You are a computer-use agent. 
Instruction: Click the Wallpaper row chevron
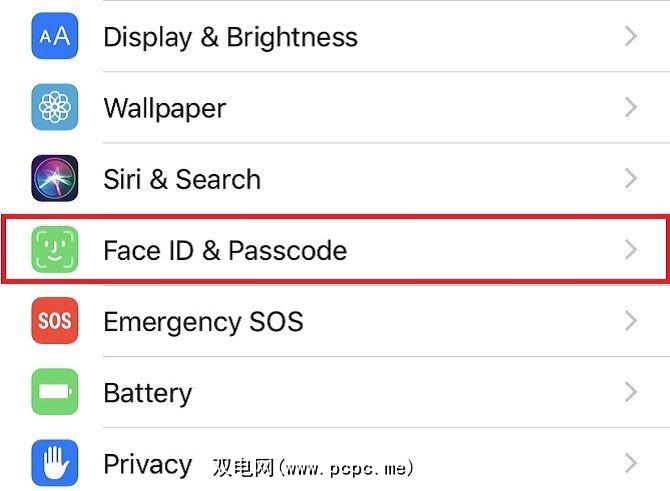[x=630, y=108]
